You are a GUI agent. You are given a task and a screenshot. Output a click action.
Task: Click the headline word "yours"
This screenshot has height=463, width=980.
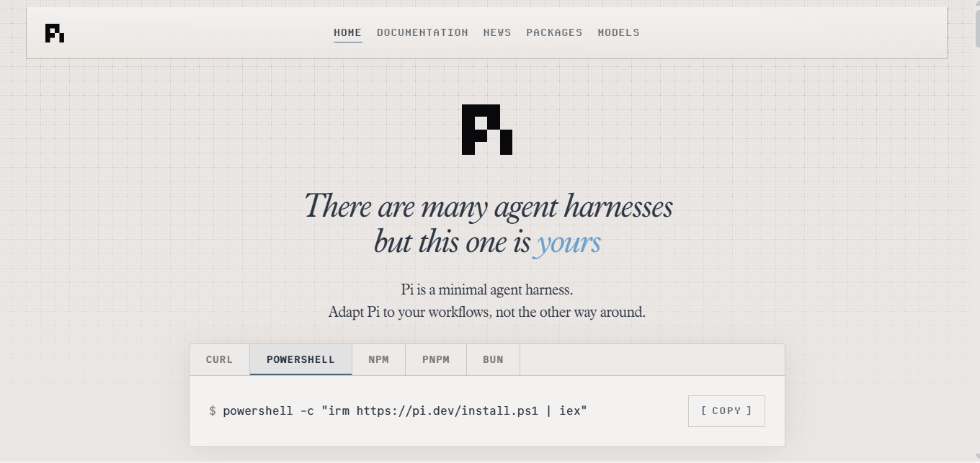click(x=568, y=243)
